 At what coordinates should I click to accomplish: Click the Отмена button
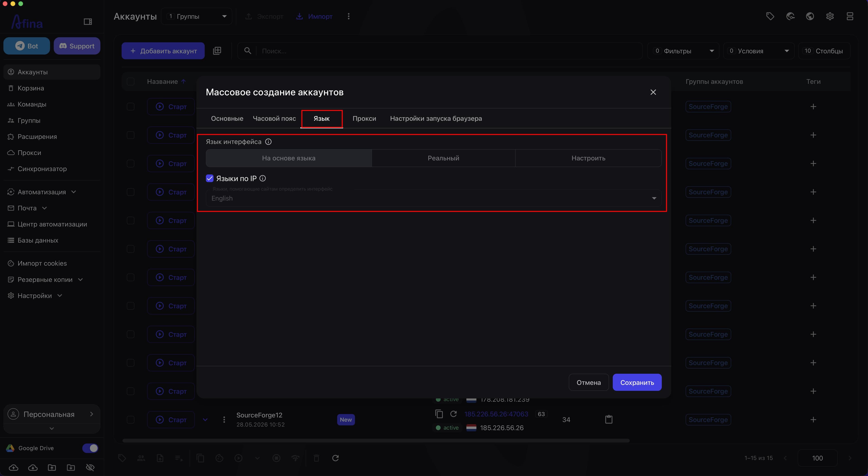pos(588,383)
